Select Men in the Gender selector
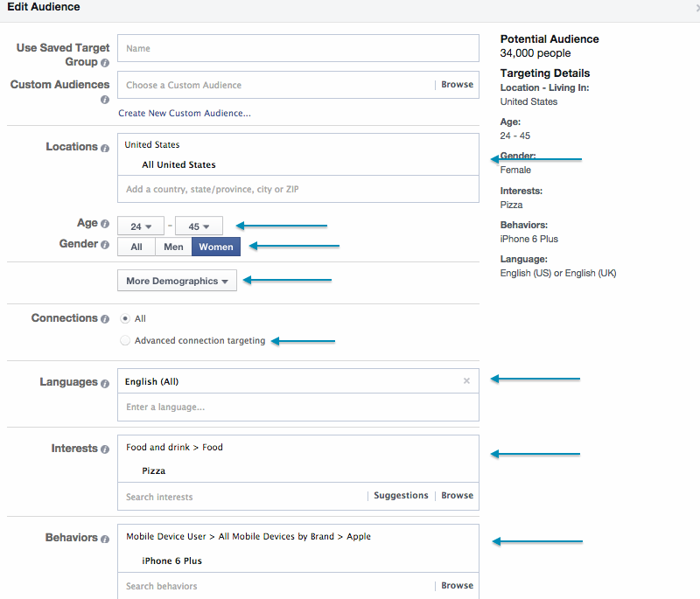700x599 pixels. 172,247
